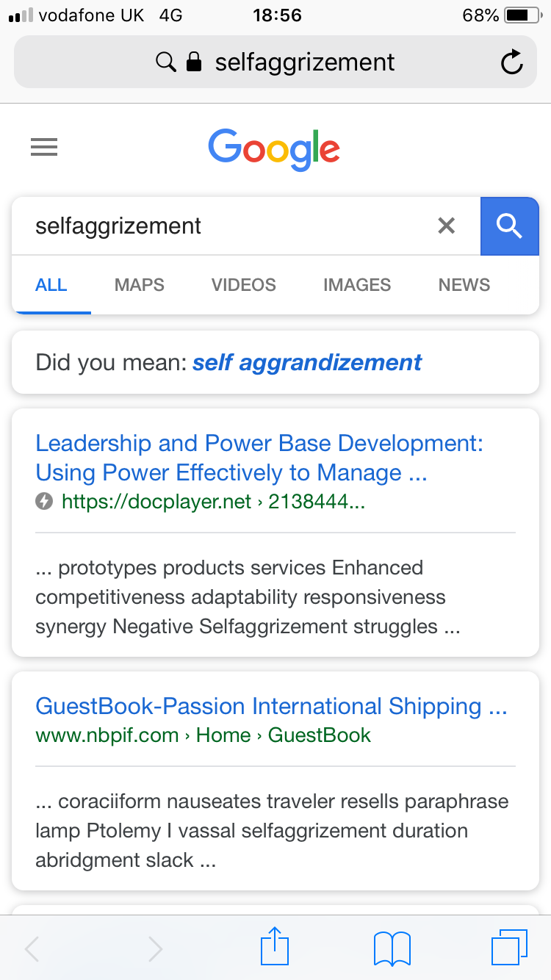Switch to the NEWS tab

[464, 285]
